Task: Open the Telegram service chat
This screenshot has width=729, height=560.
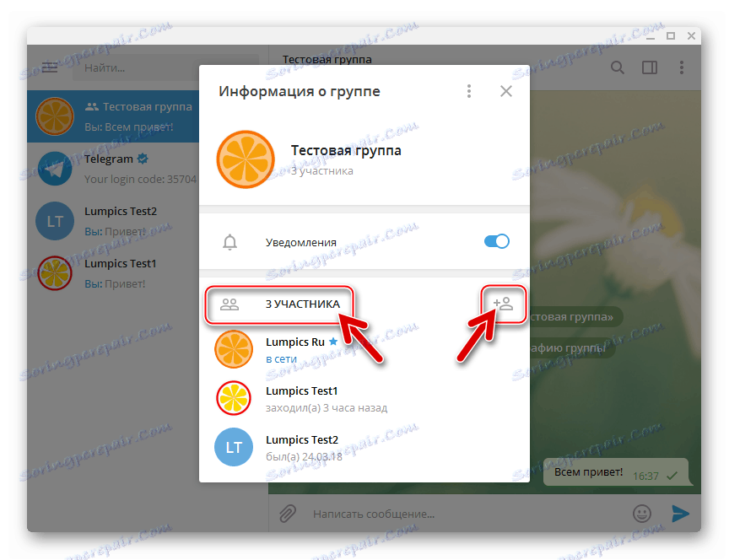Action: [x=113, y=169]
